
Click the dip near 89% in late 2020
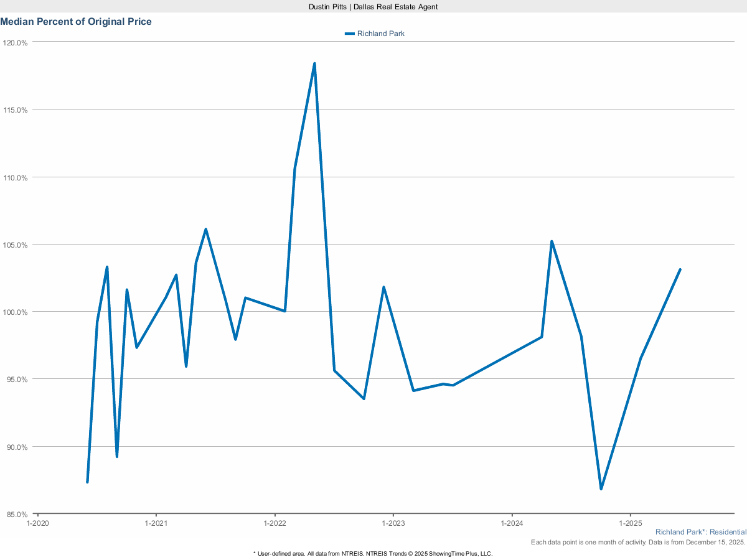(x=118, y=456)
